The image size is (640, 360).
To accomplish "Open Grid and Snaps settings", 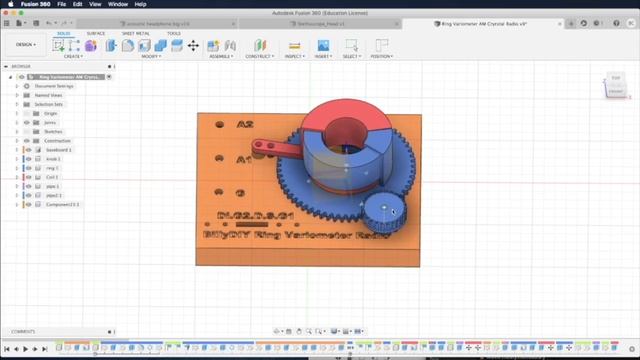I will point(346,331).
